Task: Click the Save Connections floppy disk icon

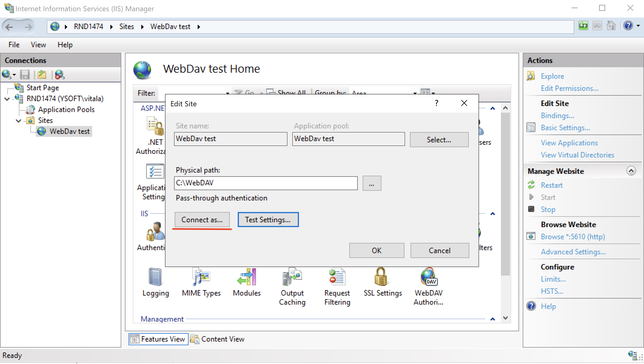Action: pos(25,74)
